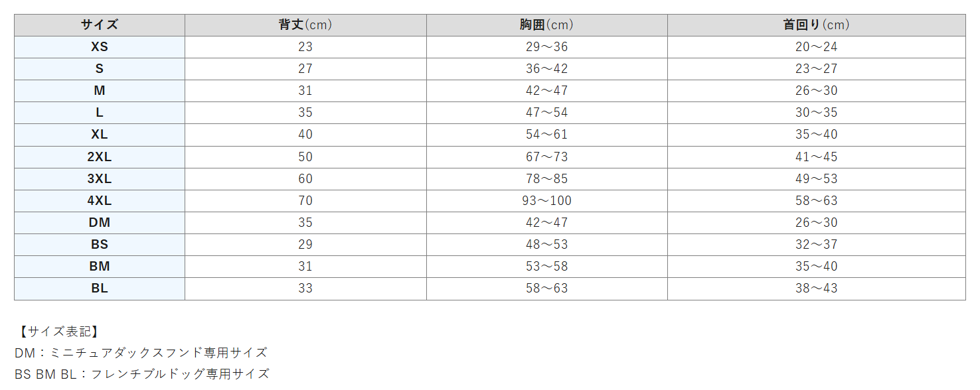Click the DM ミニチュアダックスフンド専用サイズ note
980x390 pixels.
(141, 353)
